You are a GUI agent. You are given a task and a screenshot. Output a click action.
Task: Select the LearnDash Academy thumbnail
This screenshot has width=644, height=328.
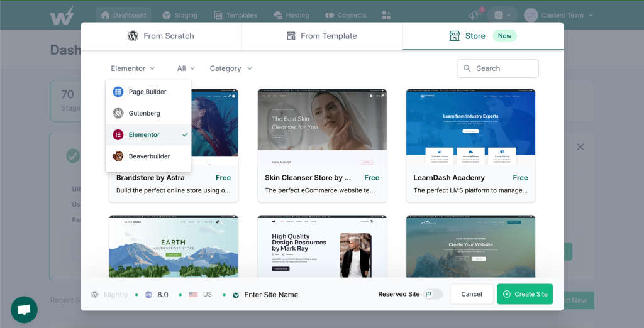[x=470, y=128]
